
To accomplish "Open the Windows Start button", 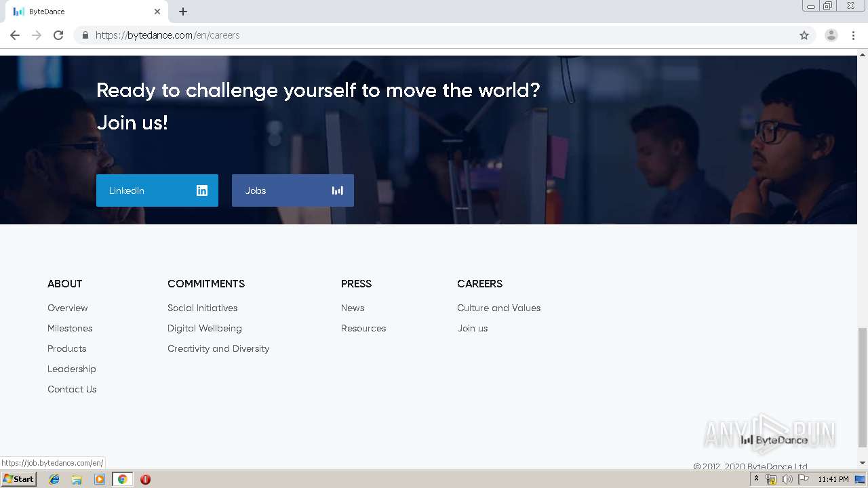I will pos(18,479).
